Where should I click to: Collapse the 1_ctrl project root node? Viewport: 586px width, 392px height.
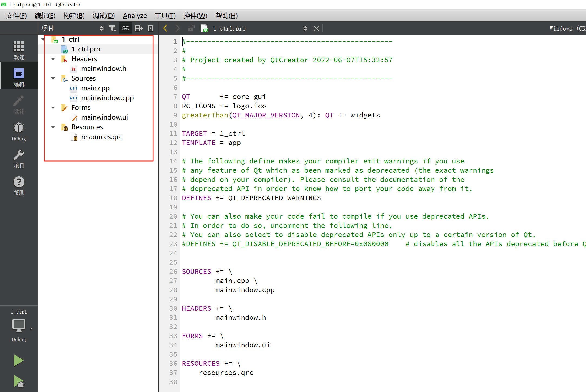tap(43, 39)
